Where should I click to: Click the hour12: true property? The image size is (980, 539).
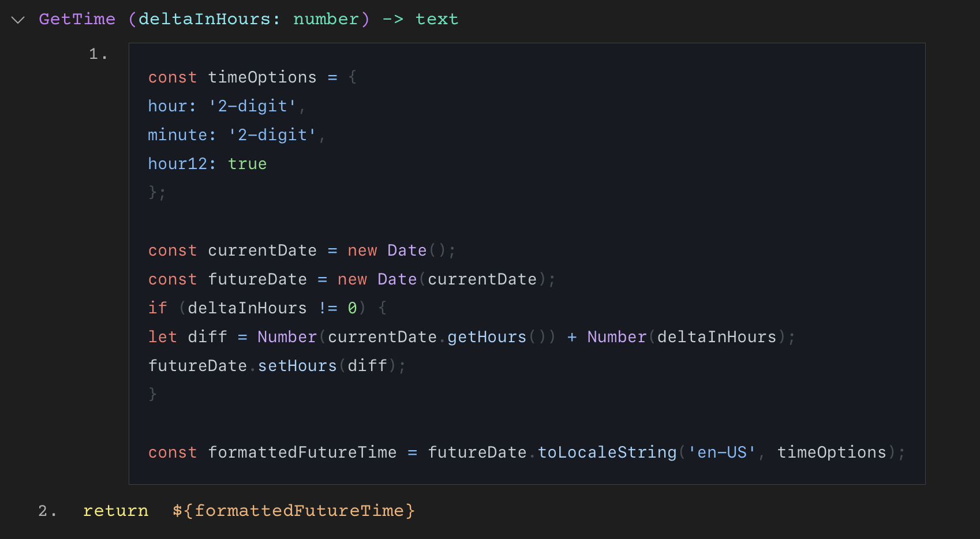207,163
